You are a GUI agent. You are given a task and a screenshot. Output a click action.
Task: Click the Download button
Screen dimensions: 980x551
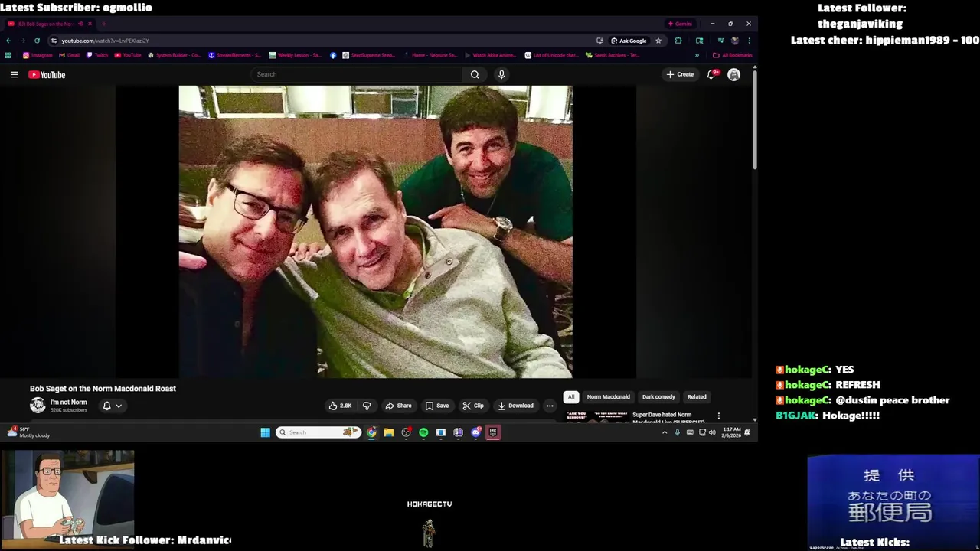515,406
